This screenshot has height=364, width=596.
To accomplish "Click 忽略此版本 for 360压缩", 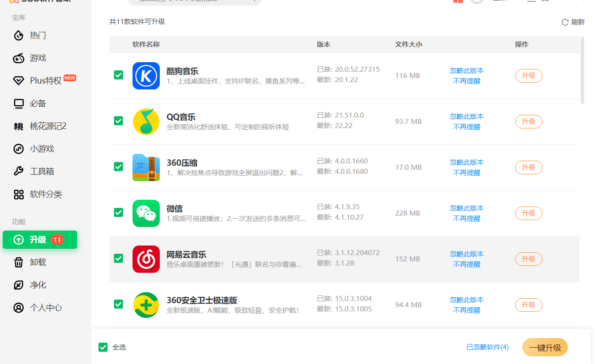I will pyautogui.click(x=467, y=162).
